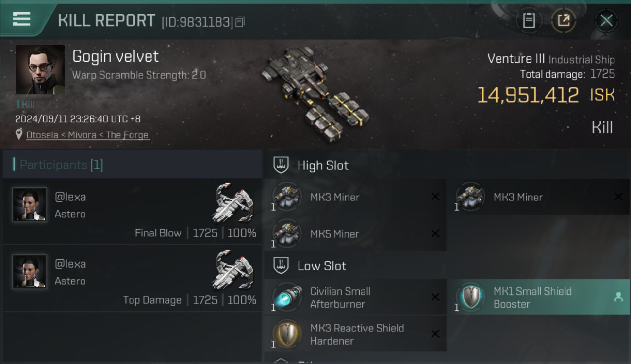Click the Venture III ship image
Screen dimensions: 631x364
pyautogui.click(x=315, y=92)
